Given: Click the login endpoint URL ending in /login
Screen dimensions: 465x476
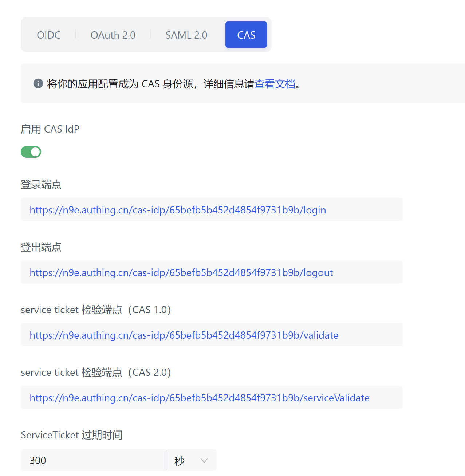Looking at the screenshot, I should click(178, 210).
